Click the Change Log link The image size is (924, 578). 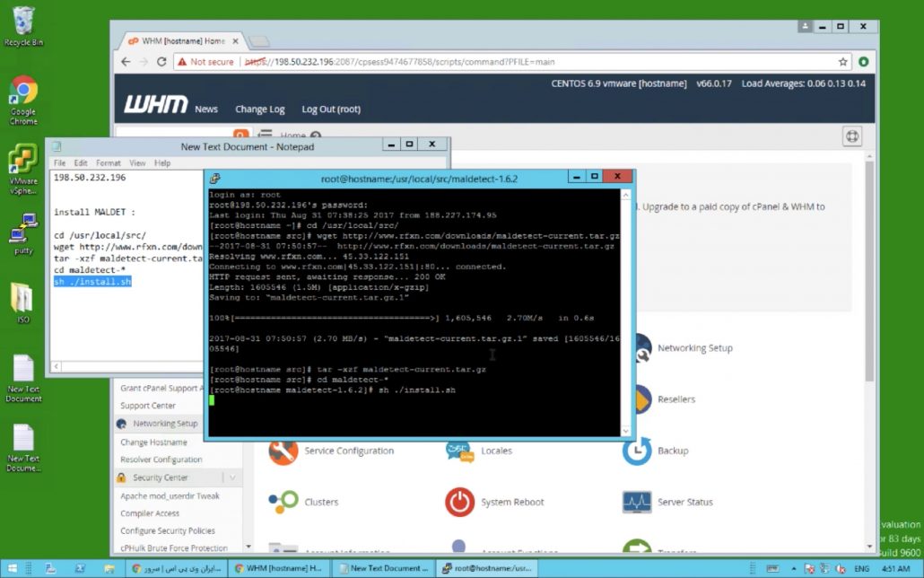259,109
